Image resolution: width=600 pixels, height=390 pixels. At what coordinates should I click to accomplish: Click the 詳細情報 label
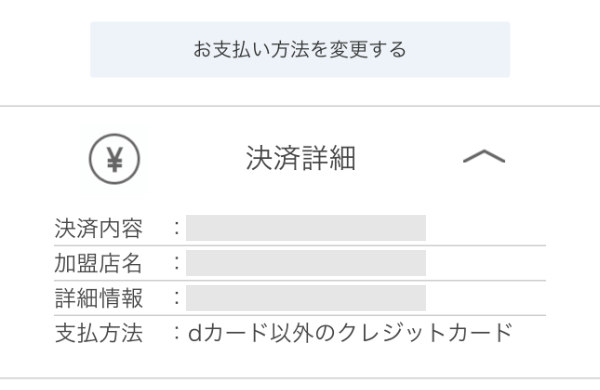[99, 298]
